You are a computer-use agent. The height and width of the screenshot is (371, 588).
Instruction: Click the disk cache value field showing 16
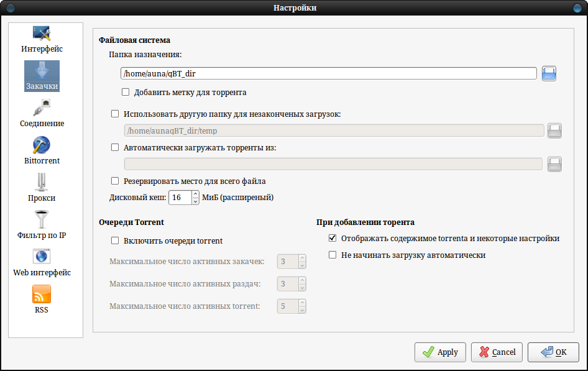point(180,198)
